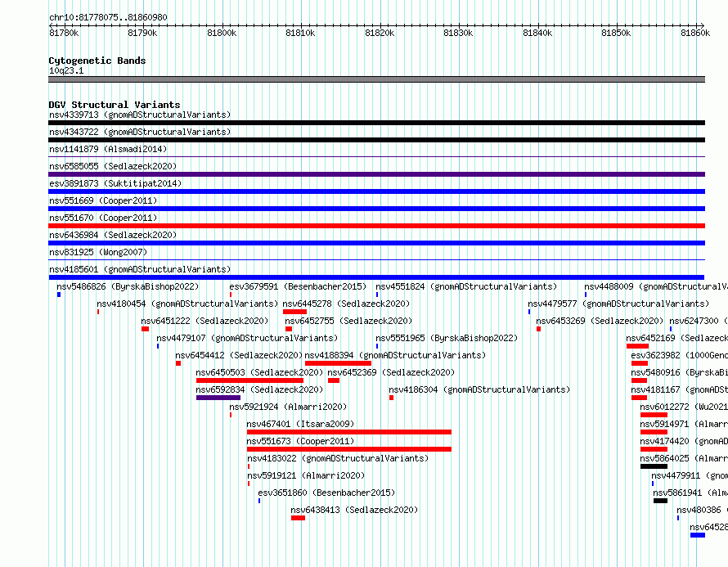Click the purple nsv6585055 Sedlazeck2020 bar
728x567 pixels.
[376, 174]
